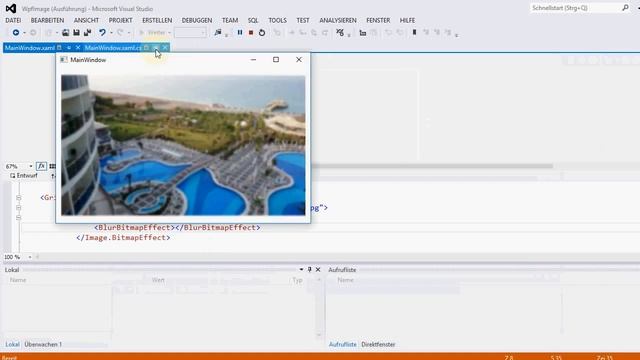
Task: Click inside the Schnellstart search field
Action: coord(576,8)
